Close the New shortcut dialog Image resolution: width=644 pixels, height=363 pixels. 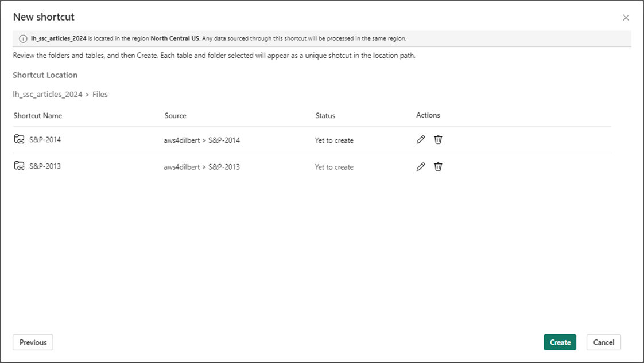[x=626, y=18]
